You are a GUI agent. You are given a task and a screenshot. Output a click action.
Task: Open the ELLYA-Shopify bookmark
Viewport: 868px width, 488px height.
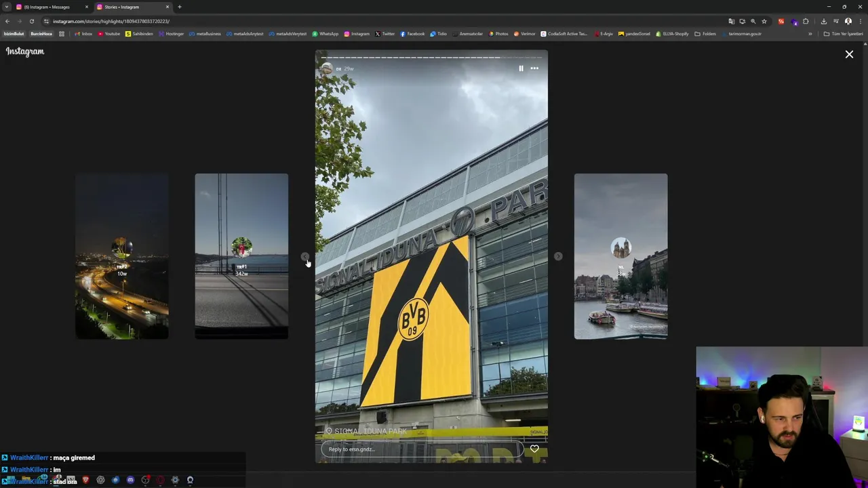tap(671, 34)
